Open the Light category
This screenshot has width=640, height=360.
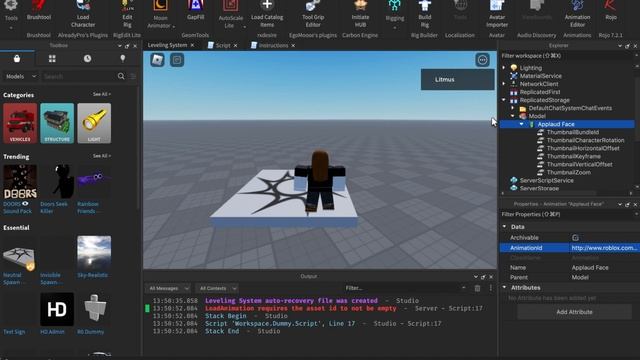[x=94, y=123]
